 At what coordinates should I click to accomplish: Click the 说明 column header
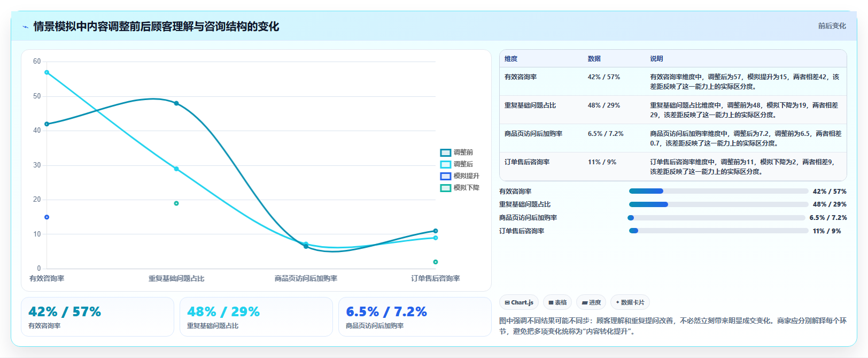[x=656, y=59]
